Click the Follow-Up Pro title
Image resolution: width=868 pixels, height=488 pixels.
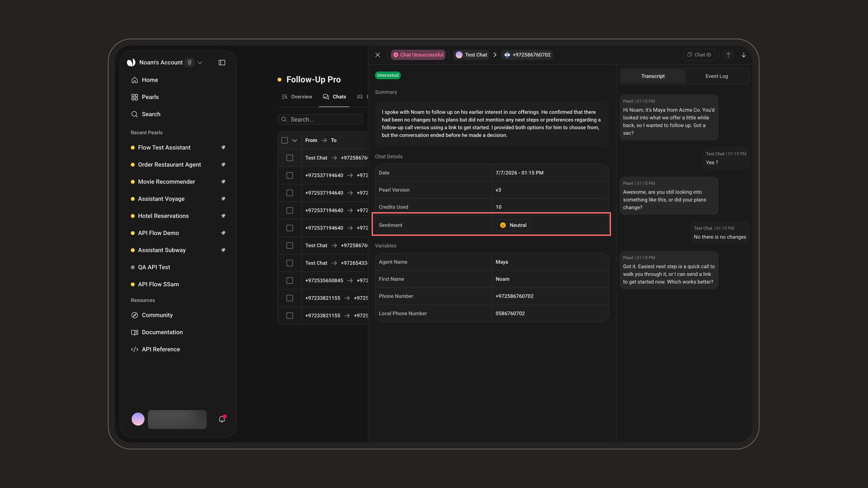pos(313,80)
